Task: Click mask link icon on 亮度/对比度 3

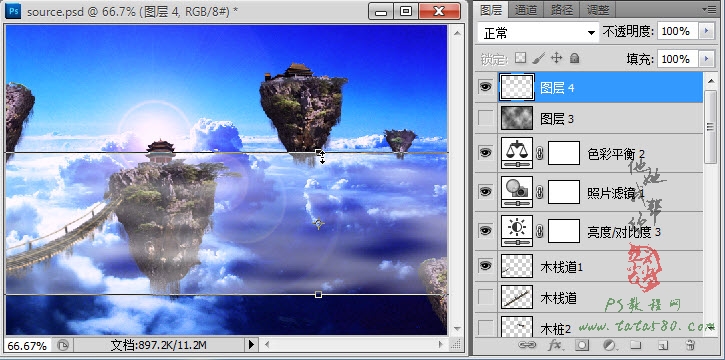Action: coord(540,231)
